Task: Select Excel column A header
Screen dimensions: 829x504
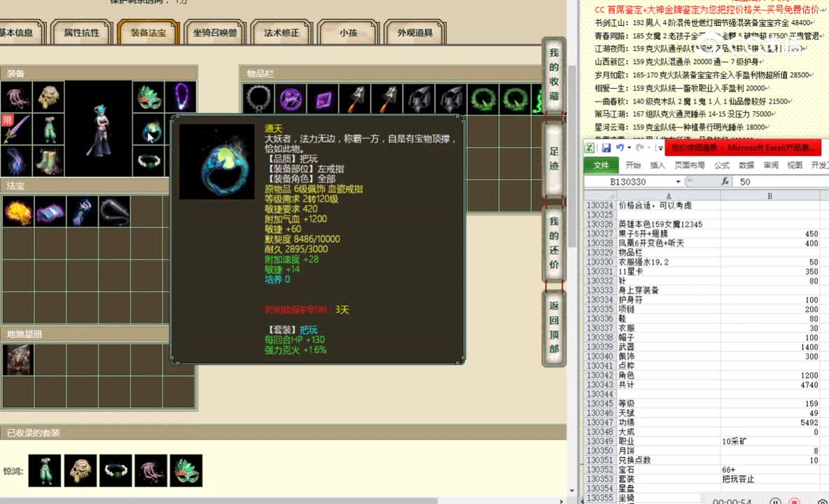Action: click(x=668, y=196)
